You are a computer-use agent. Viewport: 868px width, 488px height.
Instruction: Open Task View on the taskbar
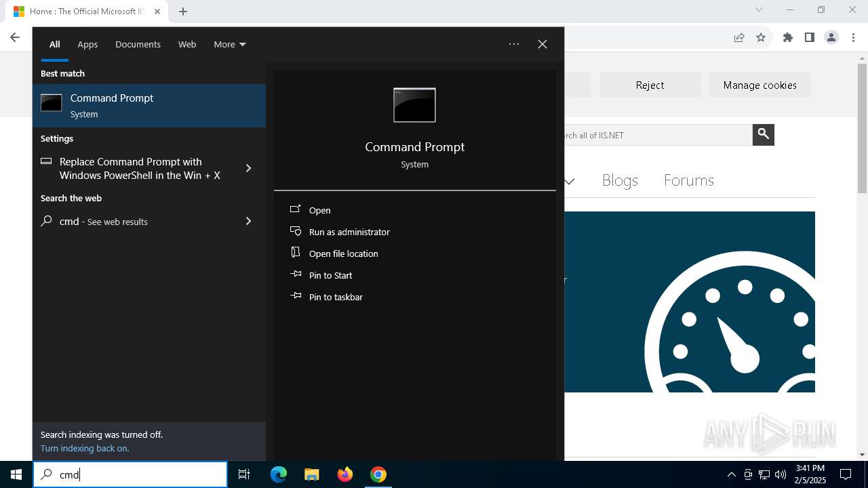244,474
